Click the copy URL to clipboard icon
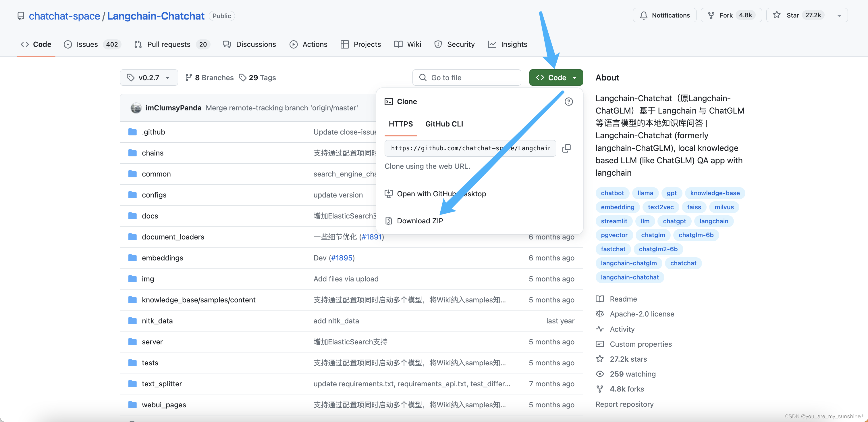 point(566,148)
